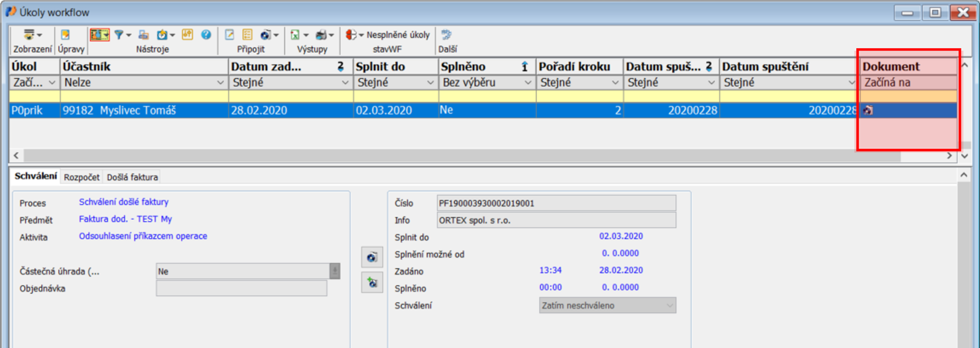
Task: Open the Účastník filter 'Nelze' dropdown
Action: [220, 83]
